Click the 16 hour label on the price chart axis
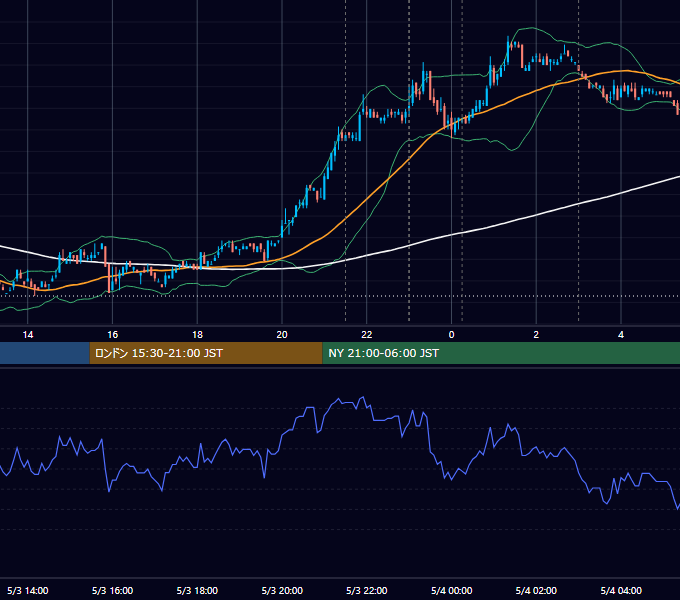680x600 pixels. [x=112, y=335]
